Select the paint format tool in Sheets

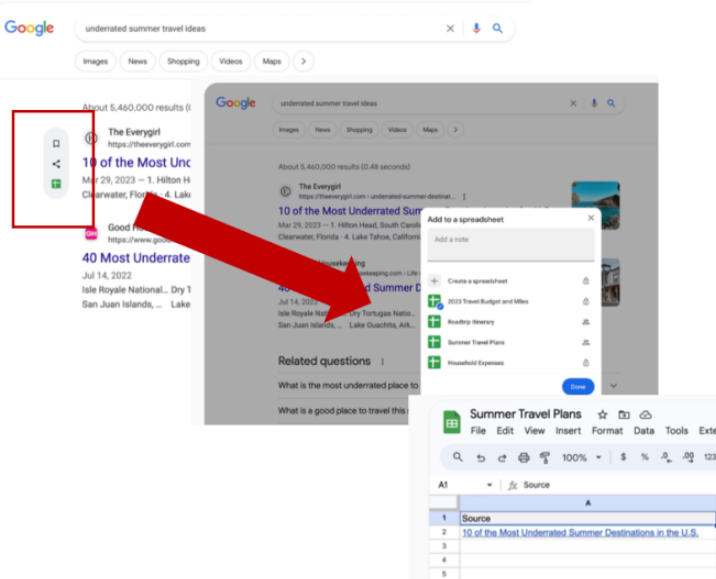[545, 458]
